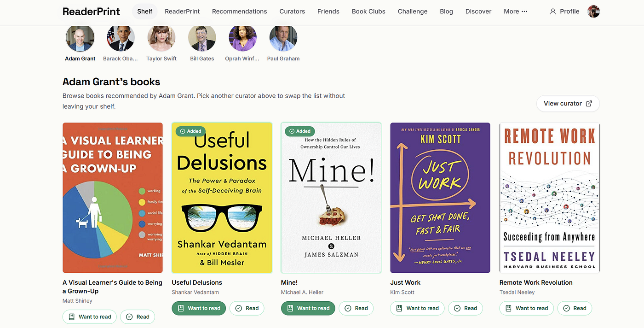The width and height of the screenshot is (644, 328).
Task: Toggle off Want to read for Useful Delusions
Action: (x=199, y=308)
